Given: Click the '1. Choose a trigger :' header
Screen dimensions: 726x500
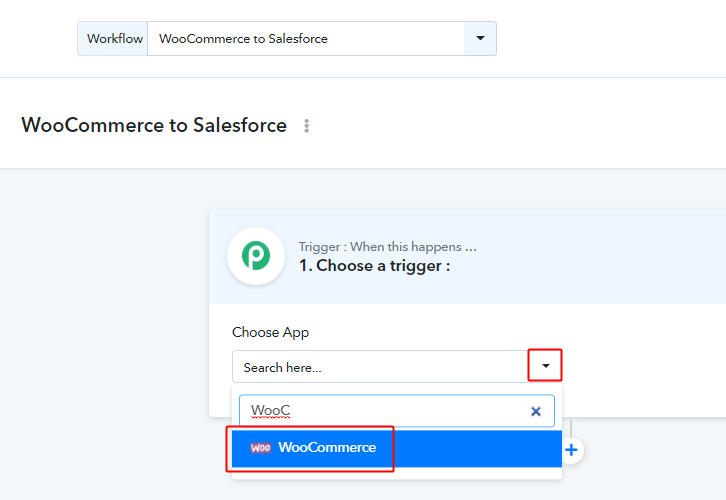Looking at the screenshot, I should pos(375,266).
